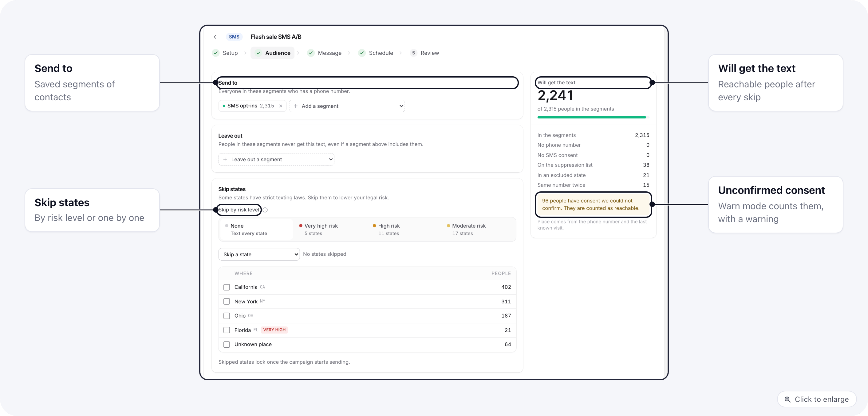The image size is (868, 416).
Task: Remove the SMS opt-ins segment chip
Action: (281, 106)
